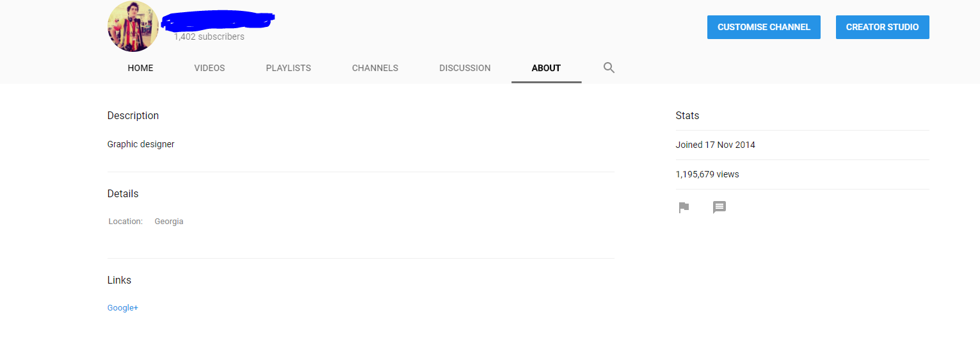Select the About tab
This screenshot has height=340, width=980.
[x=546, y=68]
